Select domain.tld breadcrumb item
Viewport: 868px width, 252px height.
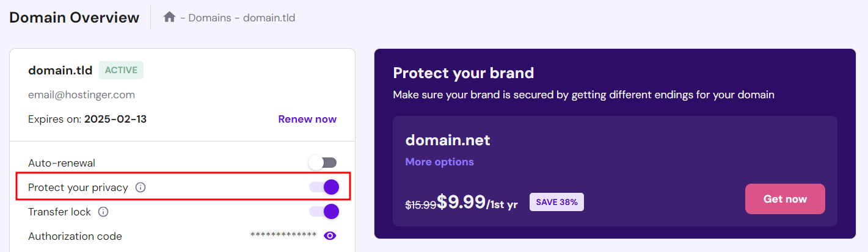[269, 18]
